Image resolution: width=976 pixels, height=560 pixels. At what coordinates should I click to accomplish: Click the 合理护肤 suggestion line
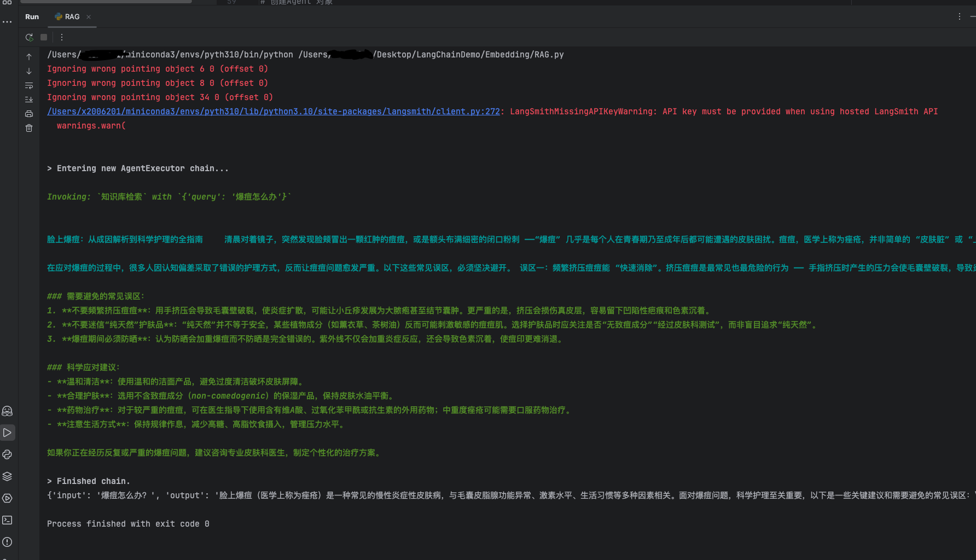point(221,396)
